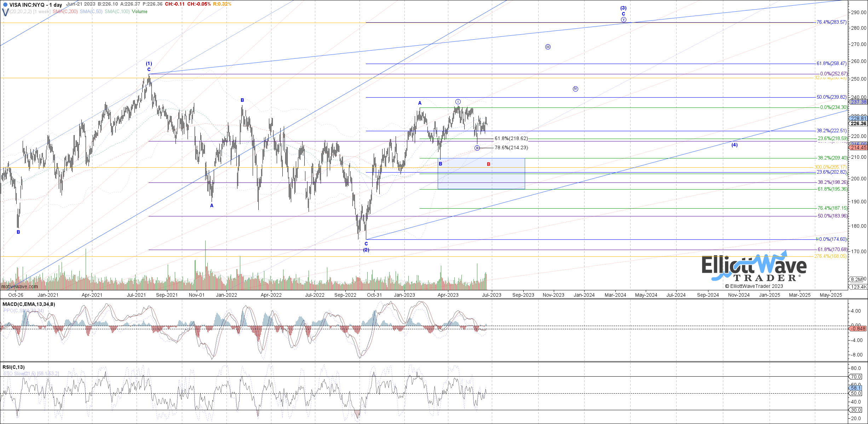Click the Oct-31 date on time axis
Viewport: 868px width, 424px height.
pyautogui.click(x=374, y=295)
